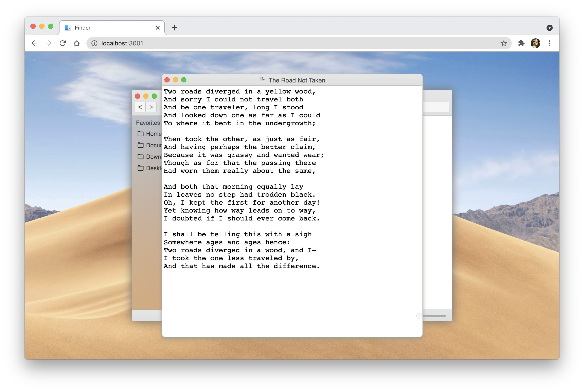Close the Finder window behind
This screenshot has height=392, width=584.
[x=138, y=96]
